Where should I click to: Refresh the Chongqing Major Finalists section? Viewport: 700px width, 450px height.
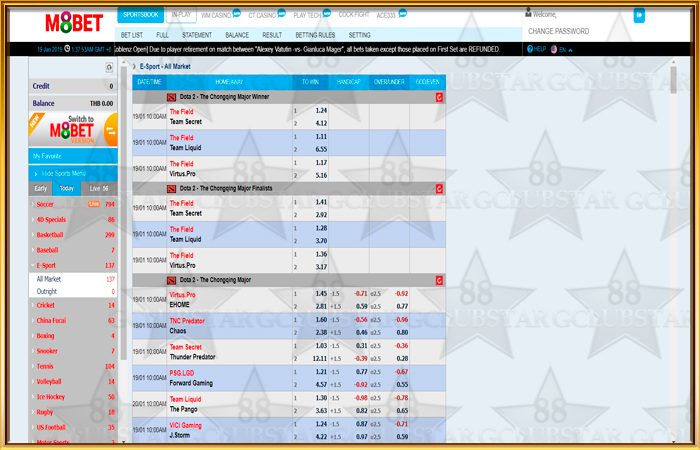click(x=439, y=188)
